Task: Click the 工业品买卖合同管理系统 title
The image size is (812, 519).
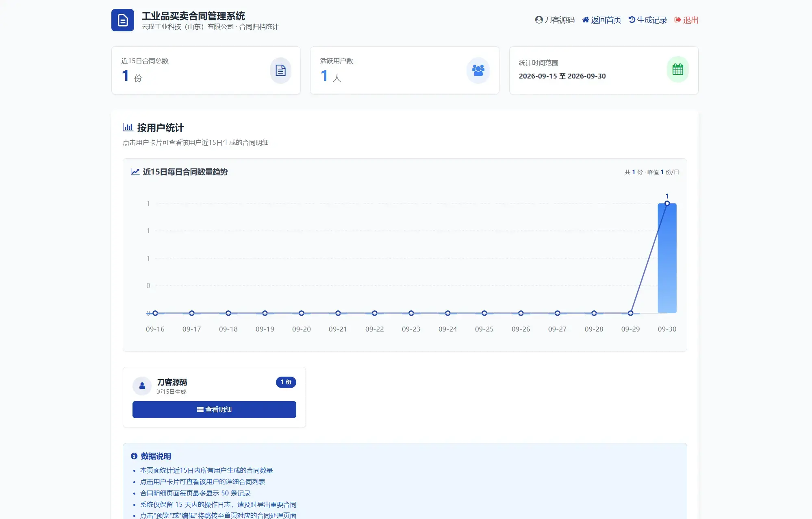Action: [x=193, y=16]
